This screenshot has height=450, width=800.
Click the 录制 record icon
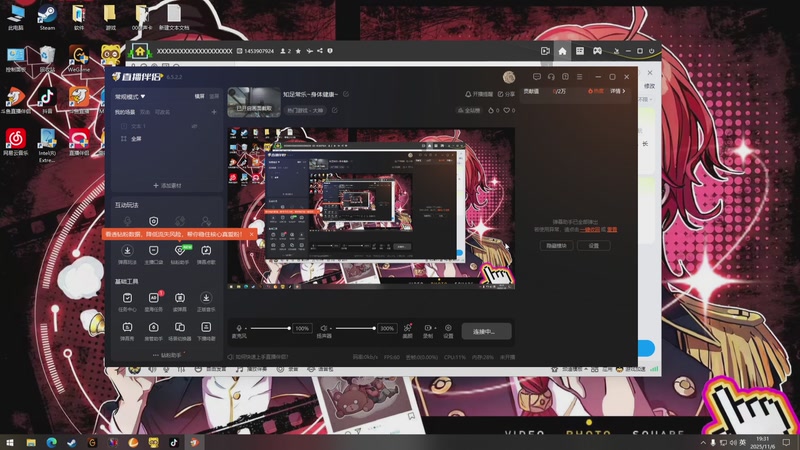pyautogui.click(x=428, y=328)
